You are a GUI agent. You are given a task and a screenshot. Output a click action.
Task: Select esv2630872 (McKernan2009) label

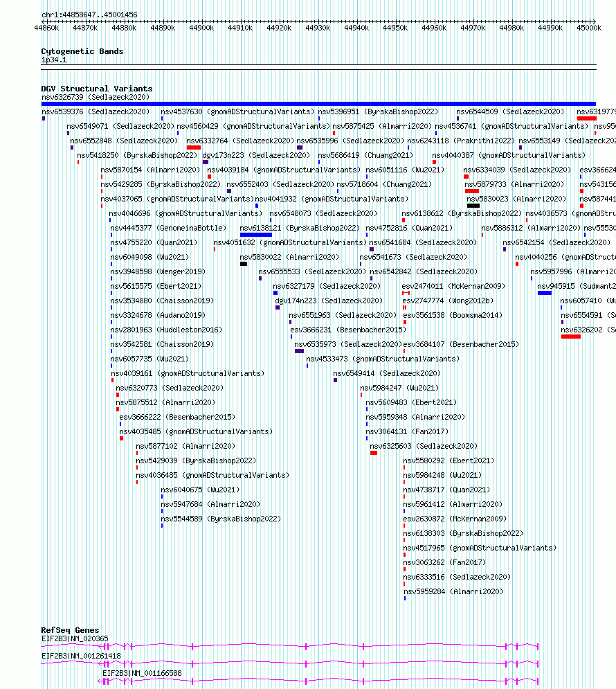(455, 519)
